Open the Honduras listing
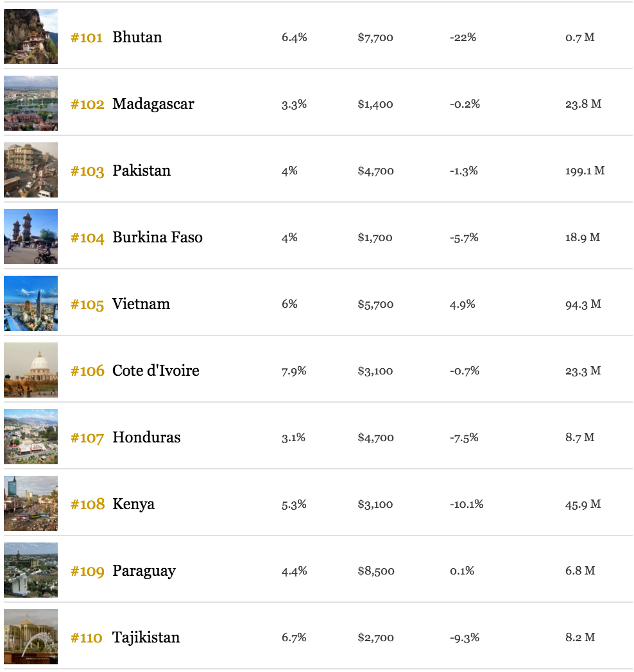The height and width of the screenshot is (672, 634). [146, 437]
